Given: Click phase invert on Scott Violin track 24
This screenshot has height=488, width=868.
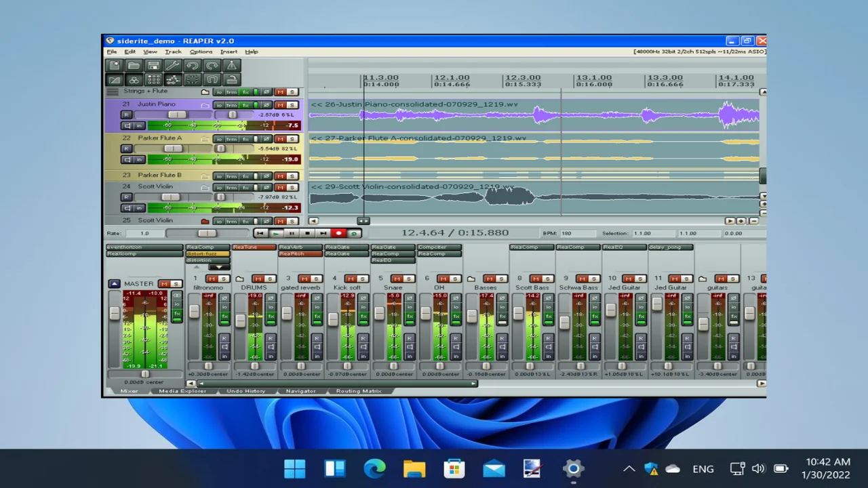Looking at the screenshot, I should [x=267, y=187].
